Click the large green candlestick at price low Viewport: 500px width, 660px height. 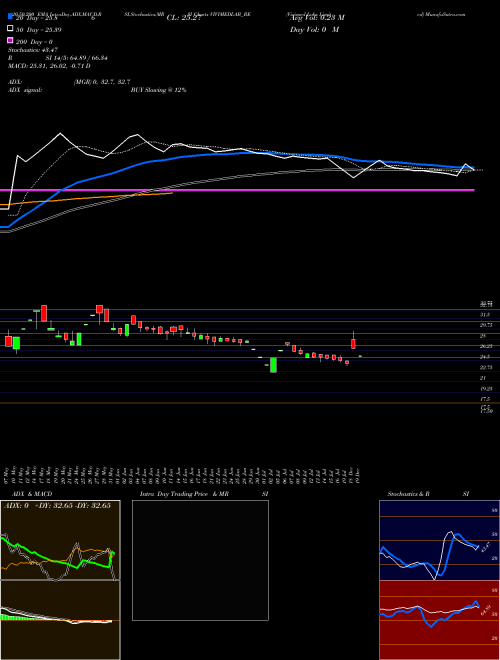[274, 365]
